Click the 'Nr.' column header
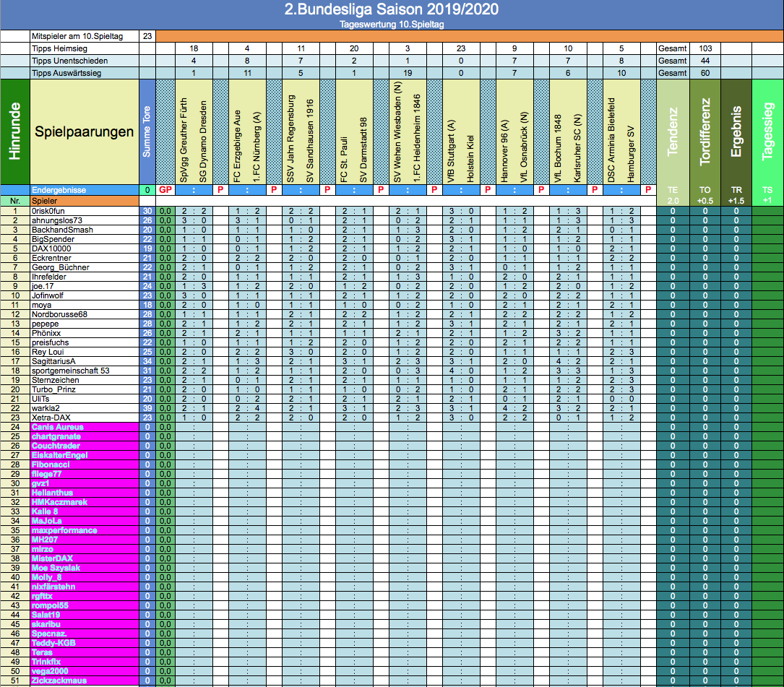This screenshot has width=784, height=687. coord(15,201)
